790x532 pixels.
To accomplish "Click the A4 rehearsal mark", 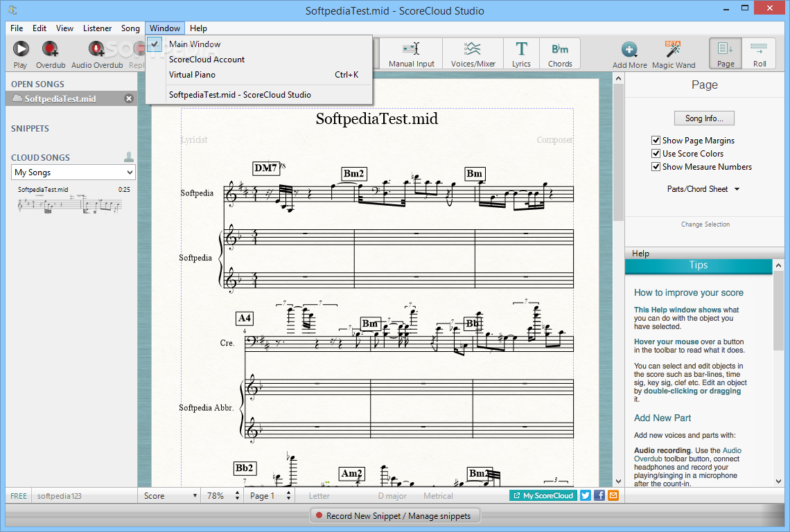I will click(245, 319).
